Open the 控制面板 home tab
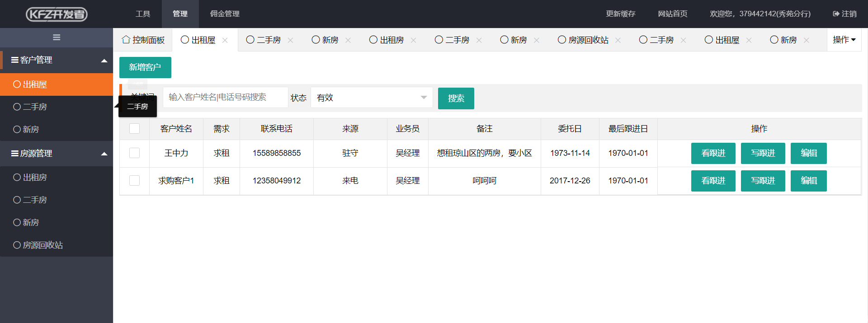 [143, 40]
